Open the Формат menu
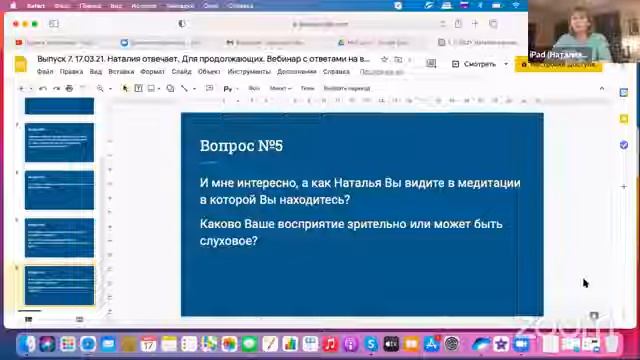This screenshot has width=640, height=360. click(x=152, y=71)
